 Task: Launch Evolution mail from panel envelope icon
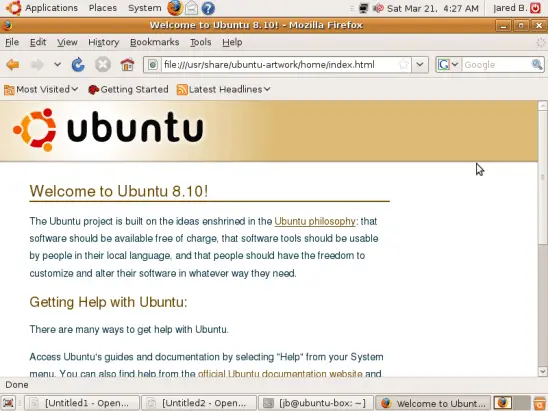click(x=192, y=8)
